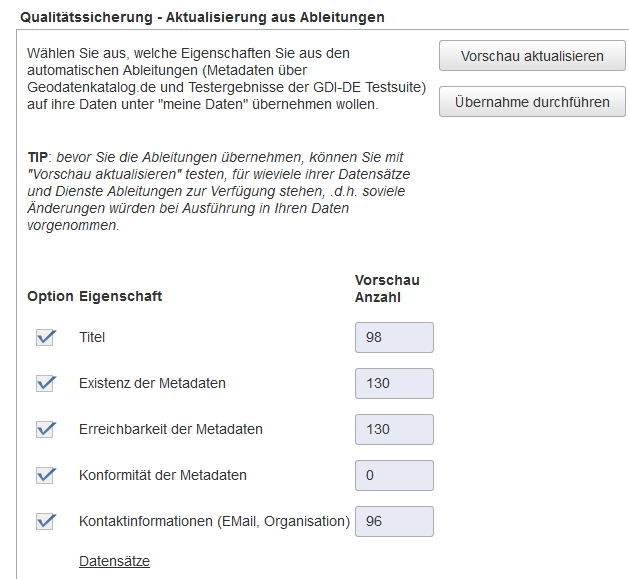Disable the Erreichbarkeit der Metadaten checkbox
Screen dimensions: 629x579
pos(45,429)
